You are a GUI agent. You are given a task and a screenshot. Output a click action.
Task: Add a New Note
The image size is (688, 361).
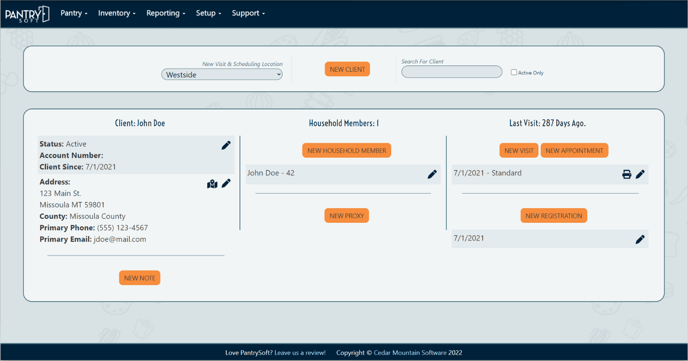[x=140, y=278]
